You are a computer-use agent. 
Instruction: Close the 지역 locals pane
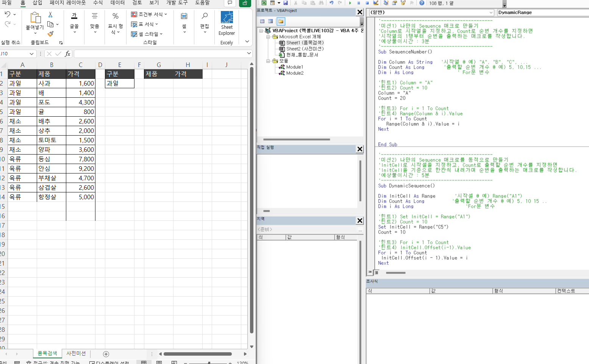[360, 220]
